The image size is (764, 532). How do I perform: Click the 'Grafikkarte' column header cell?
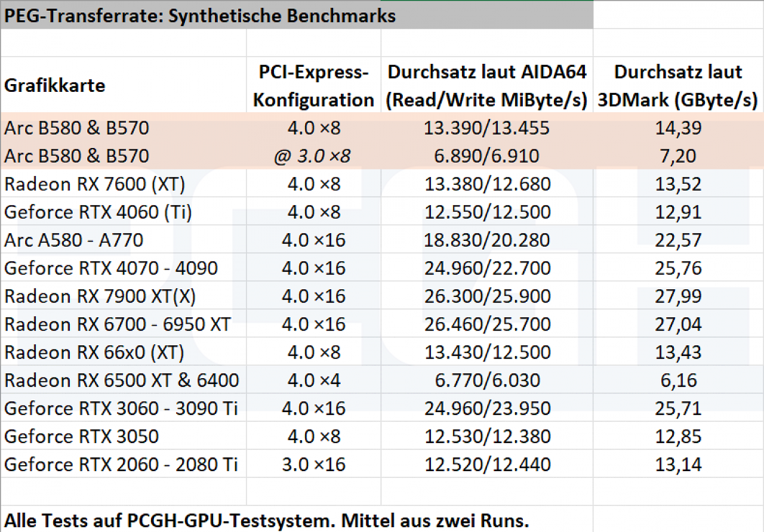click(124, 85)
